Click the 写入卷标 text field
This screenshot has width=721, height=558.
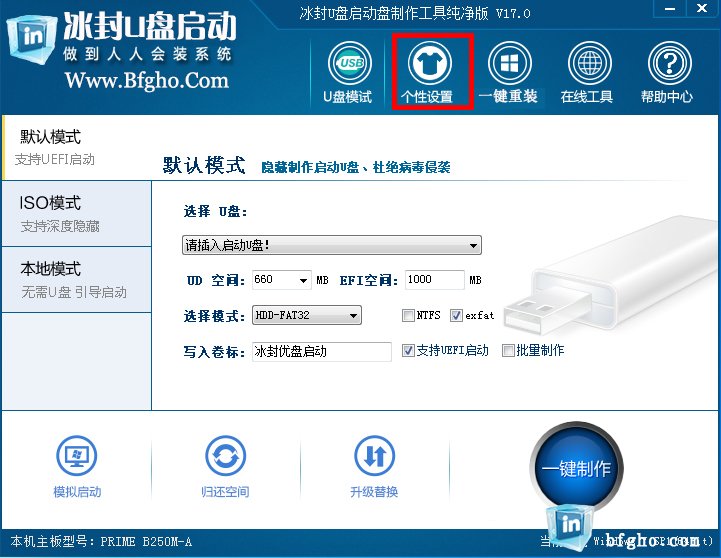[322, 352]
